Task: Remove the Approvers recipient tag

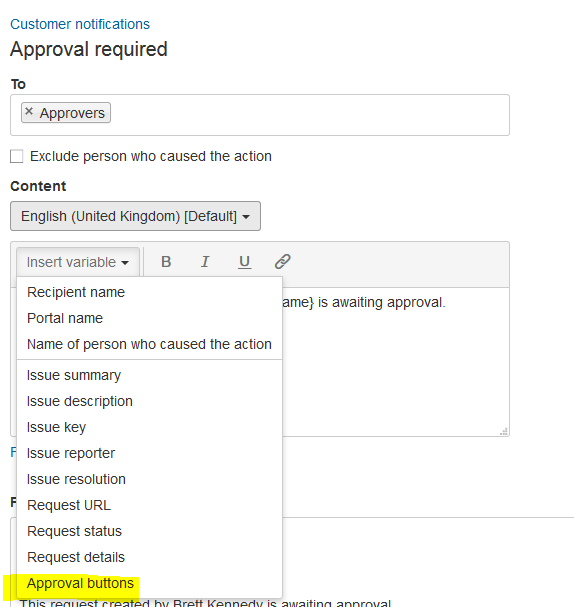Action: coord(29,112)
